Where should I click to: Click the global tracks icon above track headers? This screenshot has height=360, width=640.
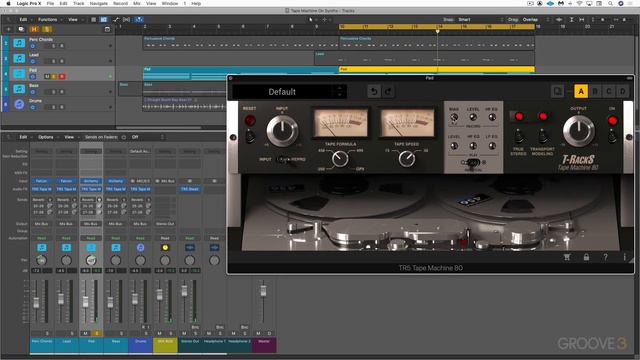107,29
